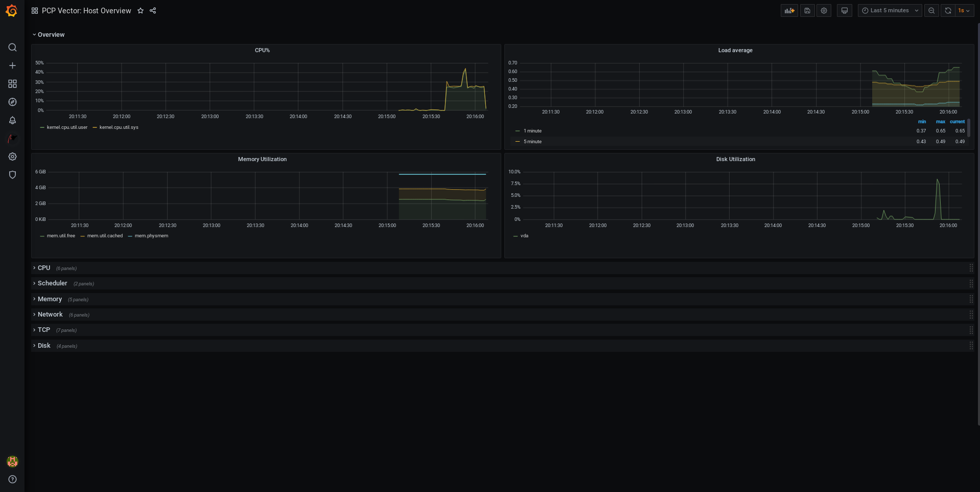Screen dimensions: 980x492
Task: Open the Load average panel title menu
Action: tap(735, 50)
